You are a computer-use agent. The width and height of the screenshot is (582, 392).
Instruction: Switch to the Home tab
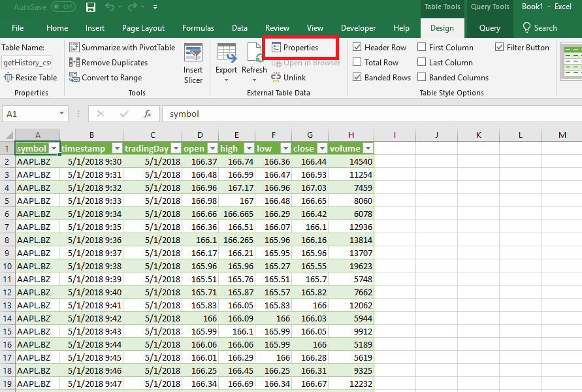(x=57, y=28)
